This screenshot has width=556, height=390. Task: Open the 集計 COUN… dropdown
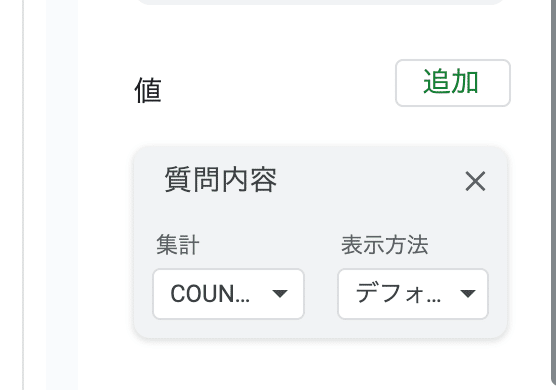pos(228,294)
